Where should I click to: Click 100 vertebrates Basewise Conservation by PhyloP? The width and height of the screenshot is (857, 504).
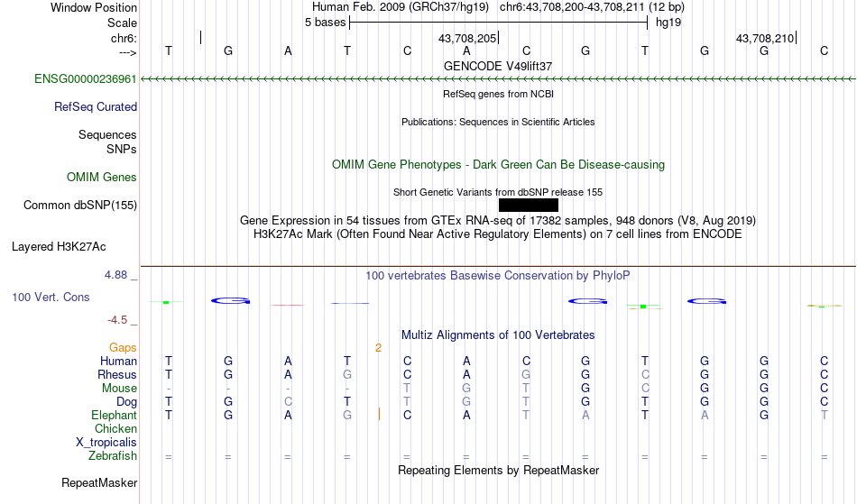498,276
